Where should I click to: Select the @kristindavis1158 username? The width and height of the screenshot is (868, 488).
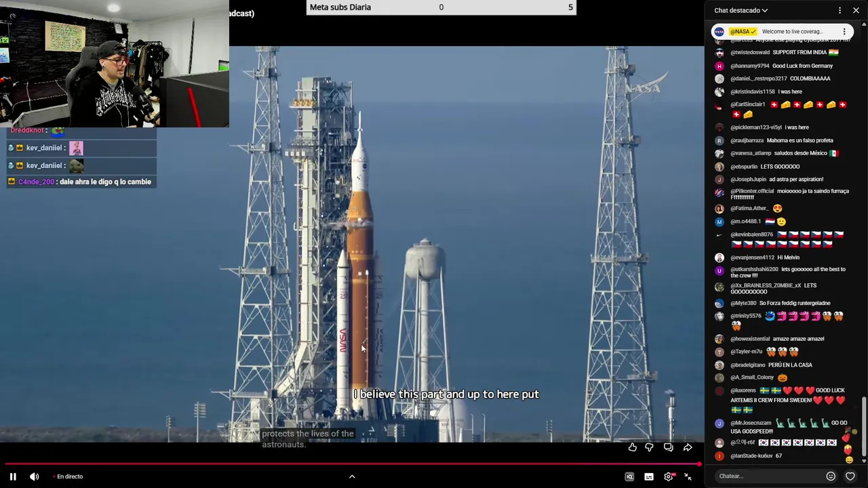click(753, 91)
